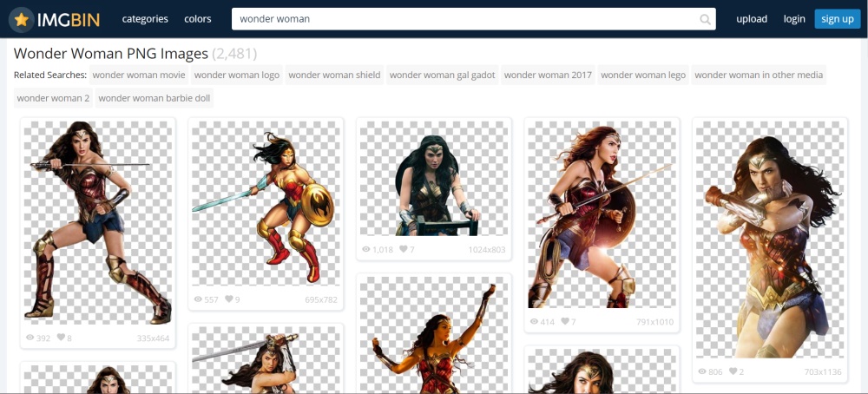Screen dimensions: 868x394
Task: Click the heart icon showing 8 likes
Action: coord(61,338)
